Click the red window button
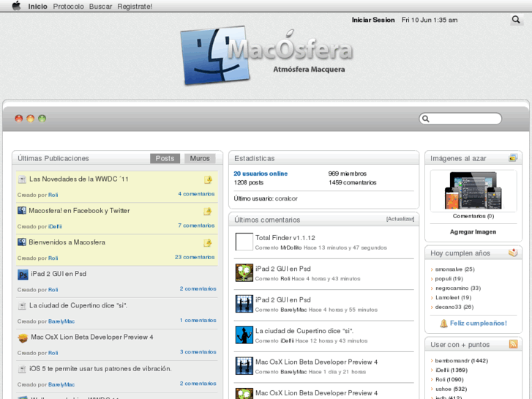This screenshot has height=399, width=532. 19,119
